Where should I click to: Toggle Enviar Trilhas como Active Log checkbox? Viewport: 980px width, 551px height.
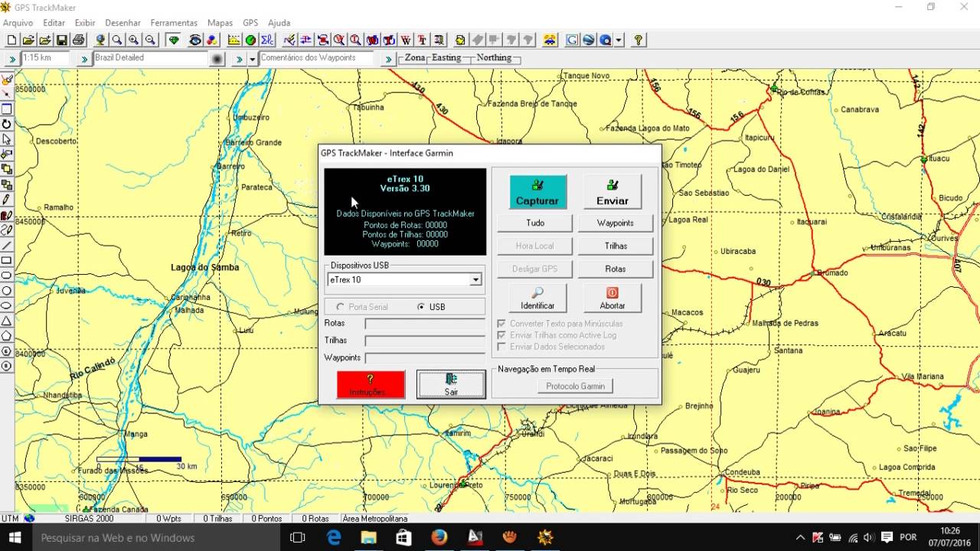click(501, 335)
